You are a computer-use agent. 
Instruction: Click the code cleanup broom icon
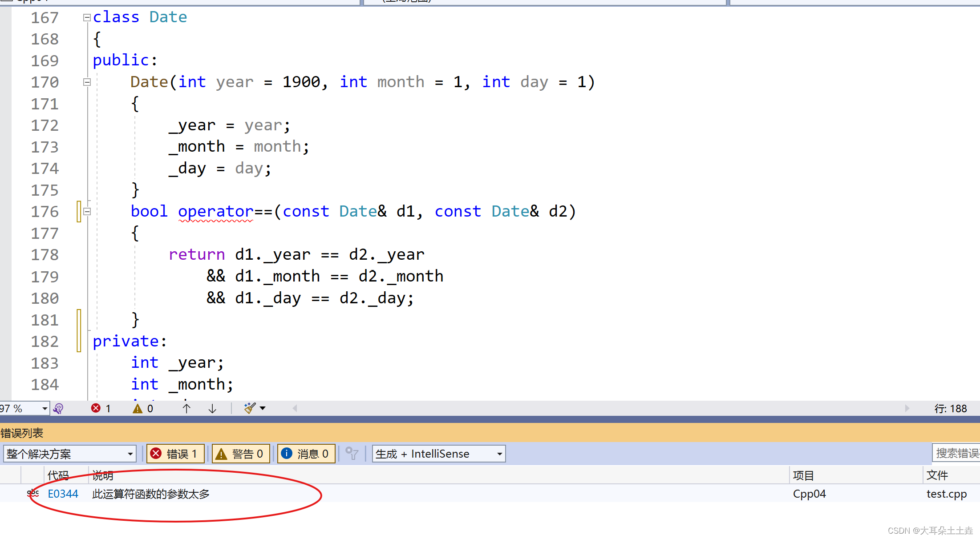(x=250, y=408)
